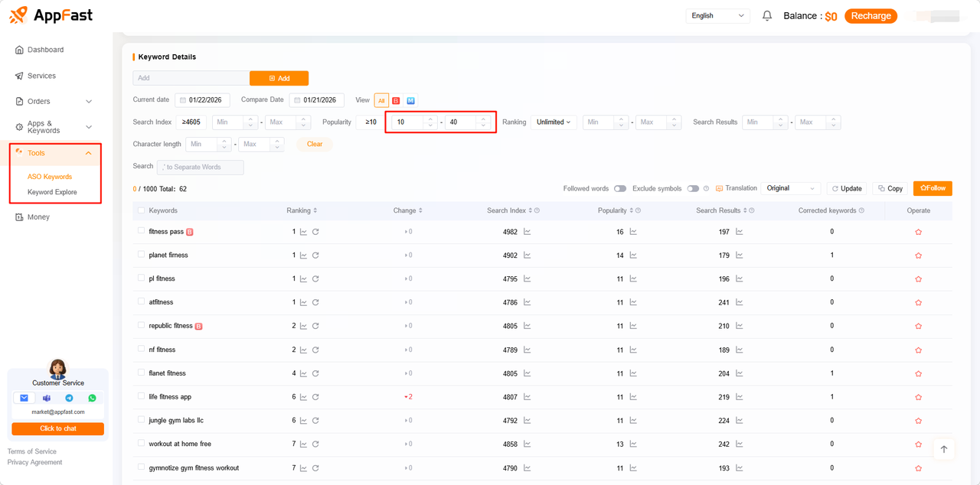Open the English language dropdown

717,16
